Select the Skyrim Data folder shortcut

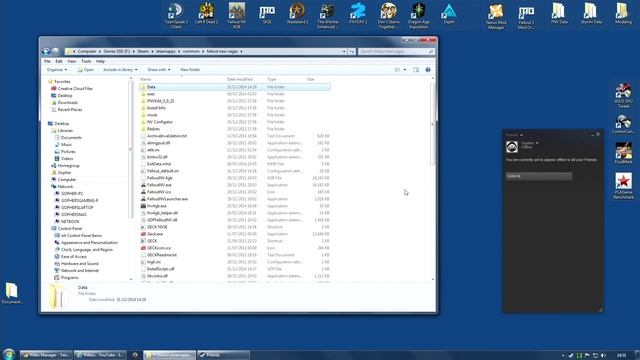click(x=591, y=14)
